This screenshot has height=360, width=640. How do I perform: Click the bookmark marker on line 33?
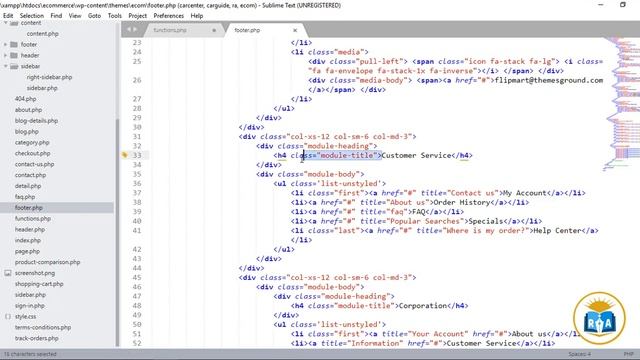(x=125, y=155)
